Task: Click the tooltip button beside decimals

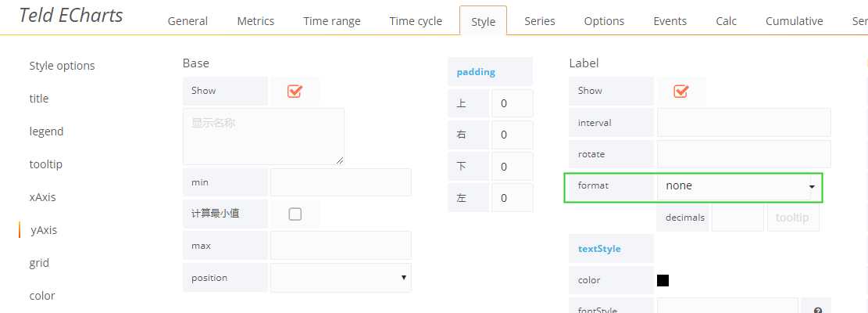Action: pos(793,218)
